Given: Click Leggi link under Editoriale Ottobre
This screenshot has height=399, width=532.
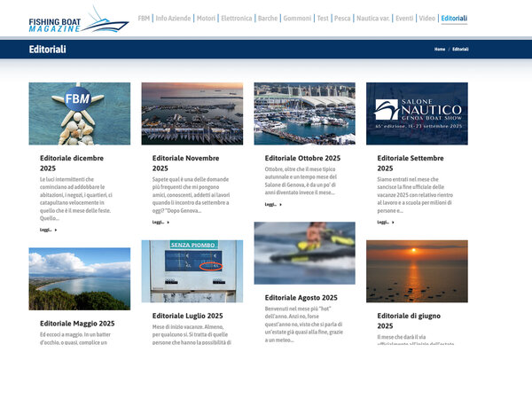Looking at the screenshot, I should [x=273, y=204].
